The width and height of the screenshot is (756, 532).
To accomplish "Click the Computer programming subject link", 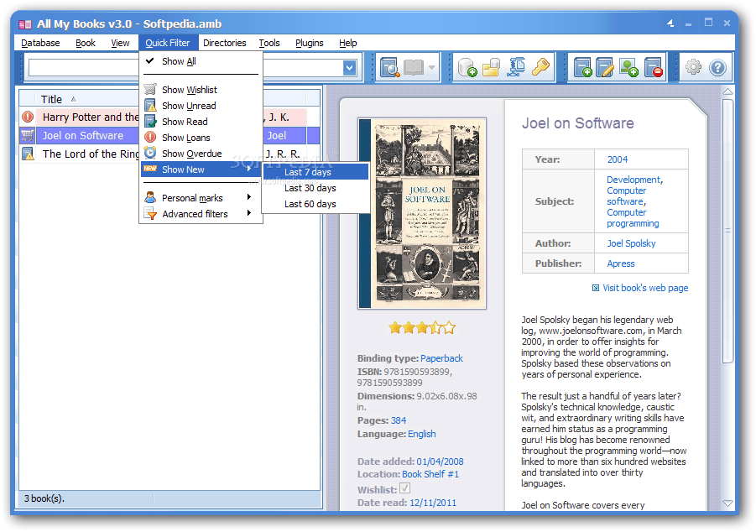I will 633,218.
